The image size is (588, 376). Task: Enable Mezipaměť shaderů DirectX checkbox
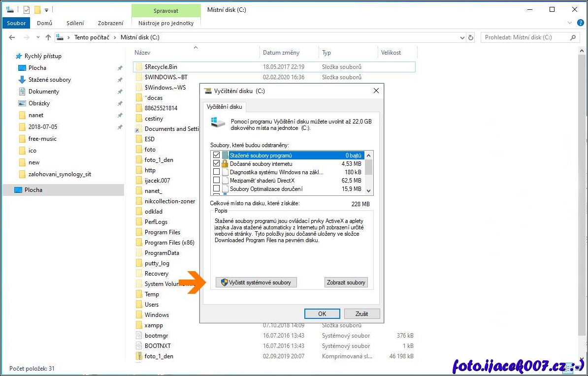[216, 181]
